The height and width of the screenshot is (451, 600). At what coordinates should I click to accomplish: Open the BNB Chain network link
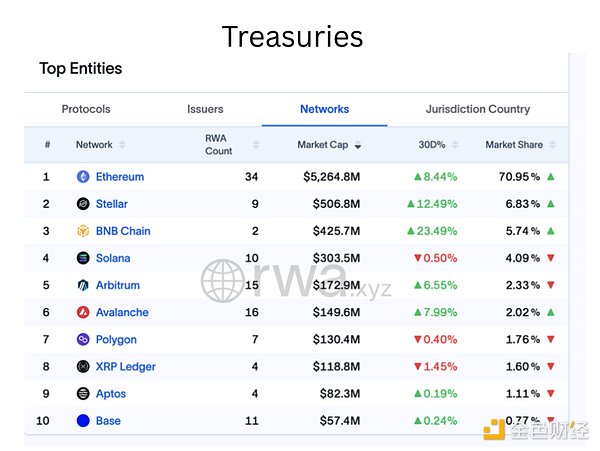(123, 231)
